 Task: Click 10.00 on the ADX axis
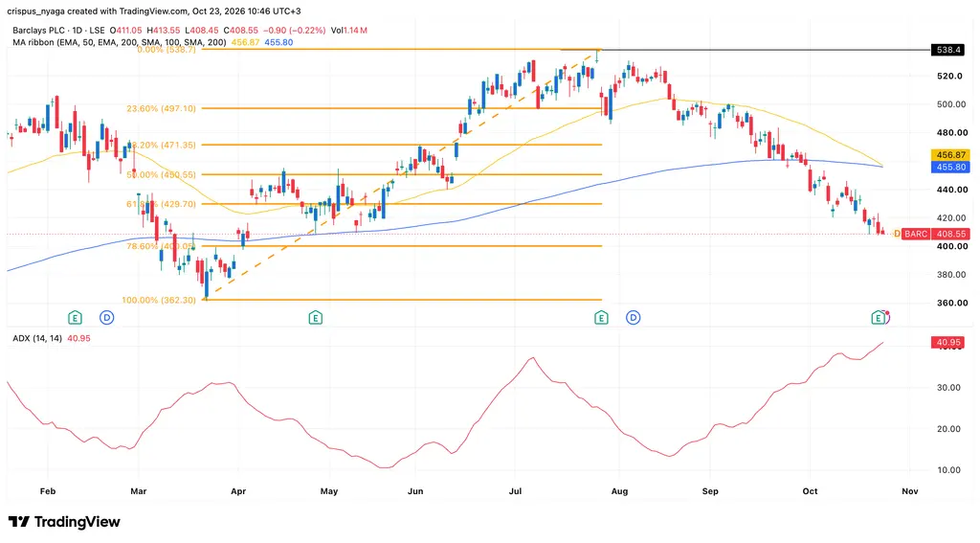pos(948,470)
